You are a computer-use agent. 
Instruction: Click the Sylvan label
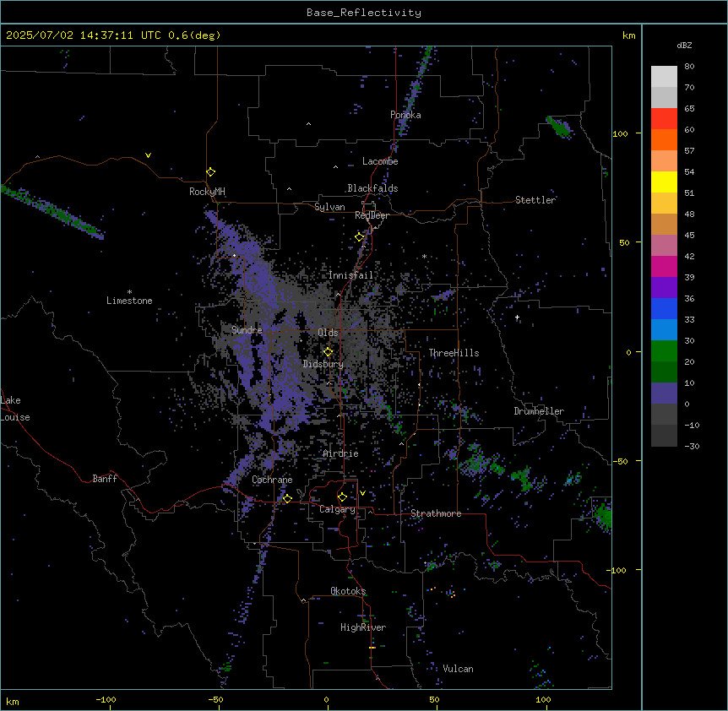(x=329, y=207)
